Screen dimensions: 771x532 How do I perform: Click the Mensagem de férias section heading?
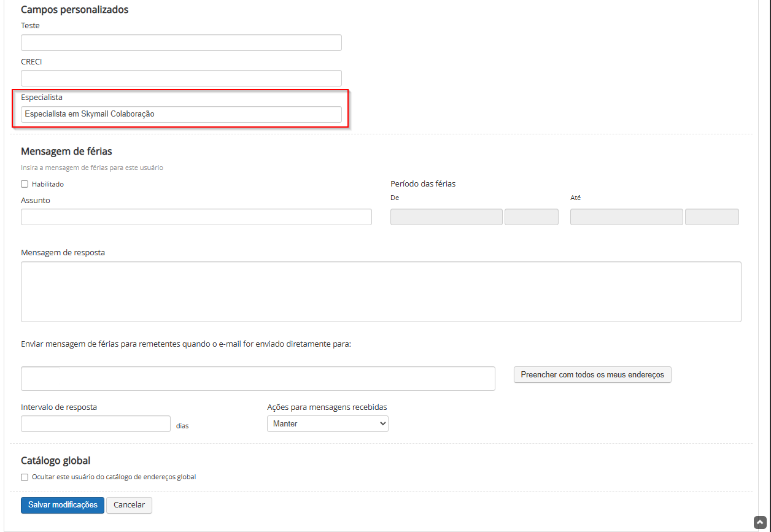tap(66, 151)
